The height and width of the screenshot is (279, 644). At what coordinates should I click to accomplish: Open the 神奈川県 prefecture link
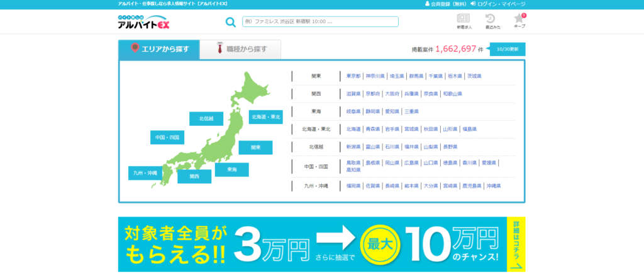pyautogui.click(x=375, y=76)
